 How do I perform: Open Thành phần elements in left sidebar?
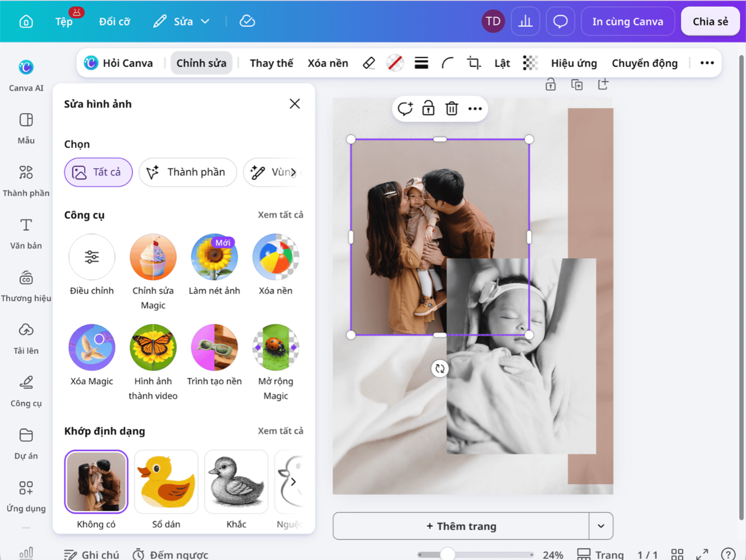pyautogui.click(x=26, y=181)
